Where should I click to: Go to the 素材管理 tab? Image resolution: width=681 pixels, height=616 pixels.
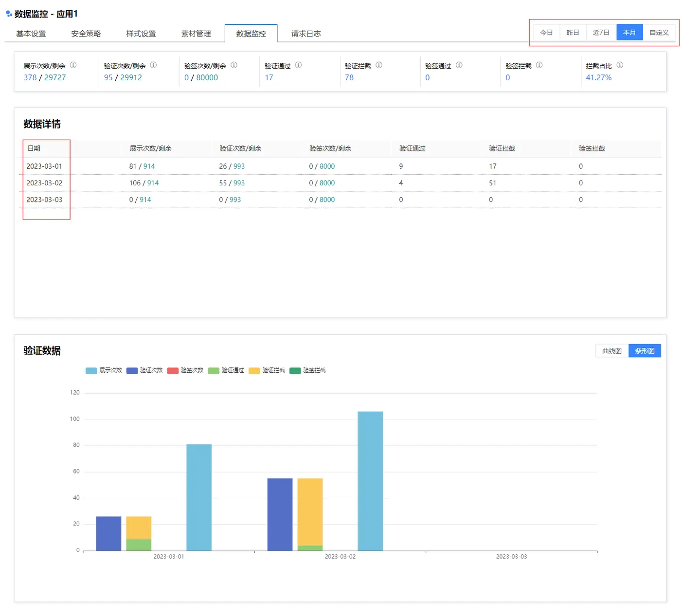pyautogui.click(x=196, y=34)
